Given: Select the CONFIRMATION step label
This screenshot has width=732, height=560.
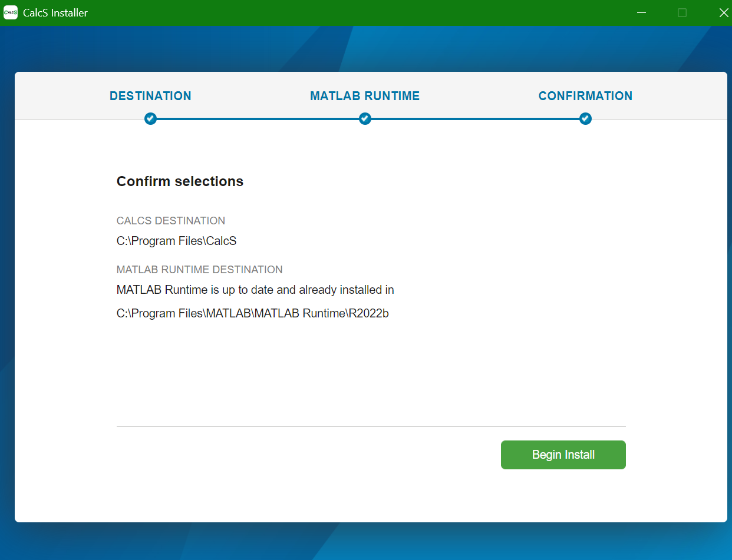Looking at the screenshot, I should tap(585, 96).
